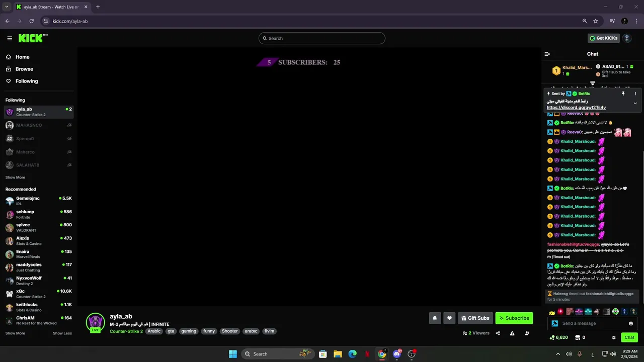This screenshot has width=644, height=362.
Task: Open the emoji picker in message box
Action: pyautogui.click(x=631, y=323)
